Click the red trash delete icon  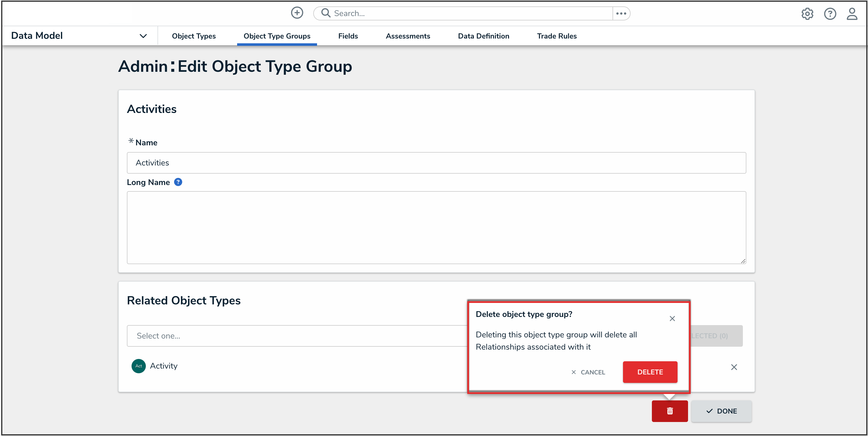pyautogui.click(x=670, y=411)
